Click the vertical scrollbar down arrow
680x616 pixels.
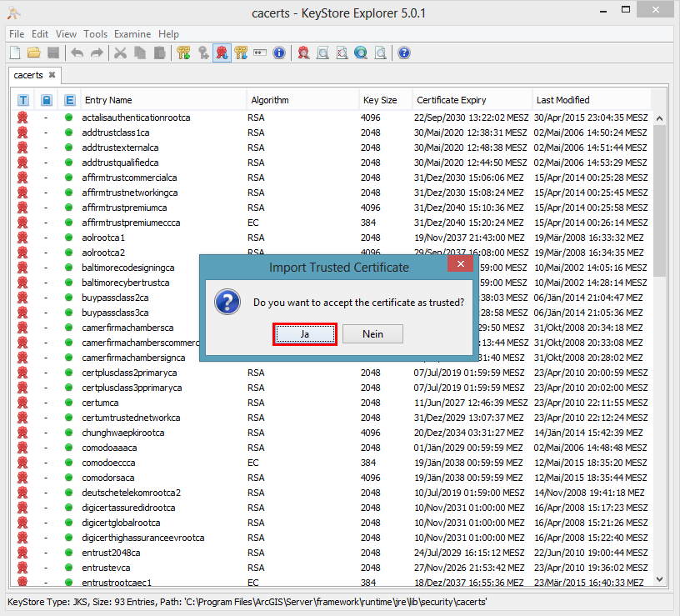click(659, 579)
